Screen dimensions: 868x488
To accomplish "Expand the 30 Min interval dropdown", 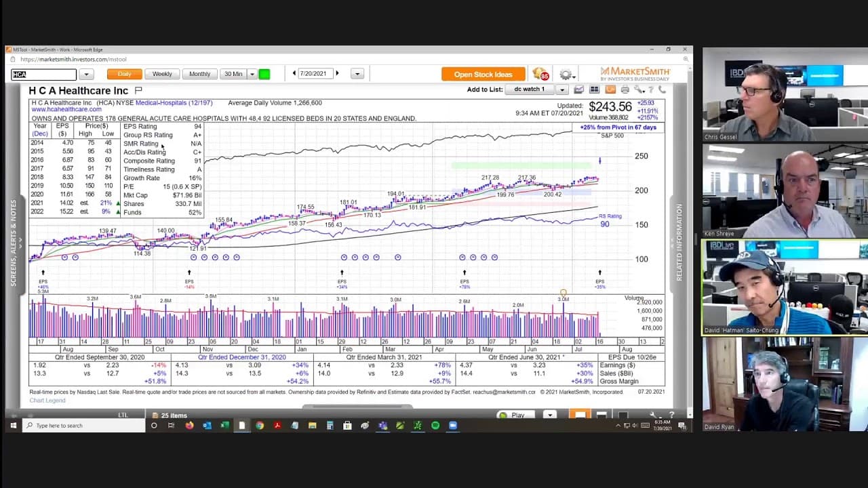I will [x=252, y=75].
